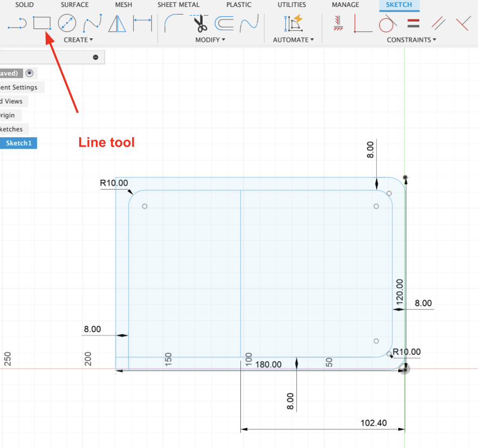The height and width of the screenshot is (448, 485).
Task: Click the 102.40 dimension value
Action: pyautogui.click(x=373, y=423)
